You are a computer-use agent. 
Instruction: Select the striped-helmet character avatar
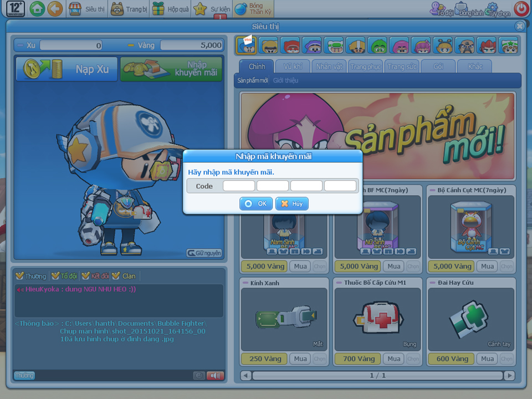[356, 45]
